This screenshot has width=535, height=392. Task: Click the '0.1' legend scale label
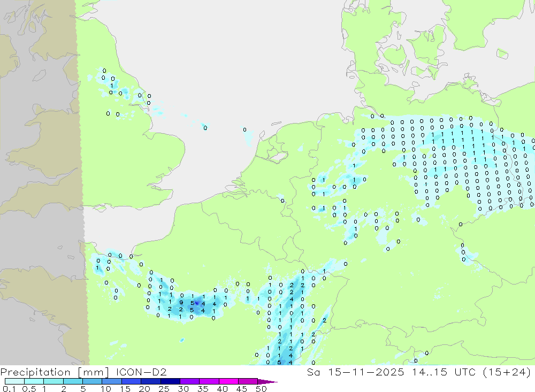pos(9,389)
